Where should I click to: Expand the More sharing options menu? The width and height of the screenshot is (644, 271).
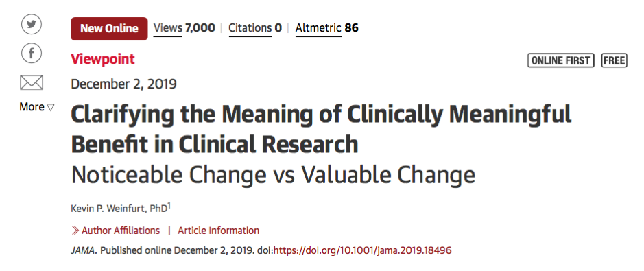click(x=36, y=107)
